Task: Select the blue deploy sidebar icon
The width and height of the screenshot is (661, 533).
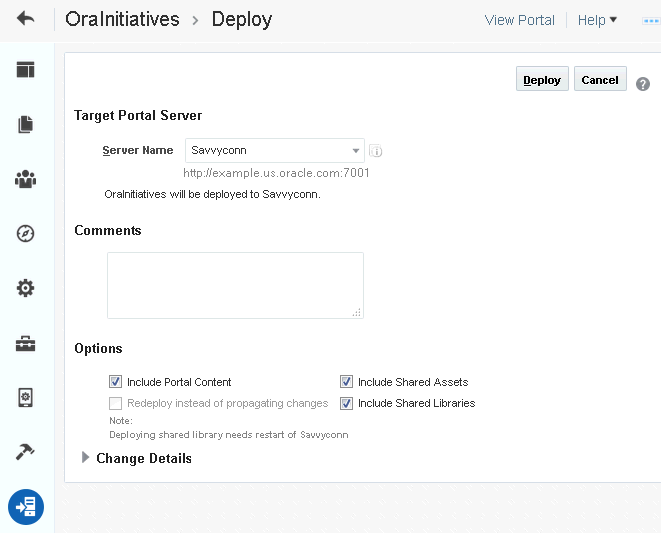Action: point(26,507)
